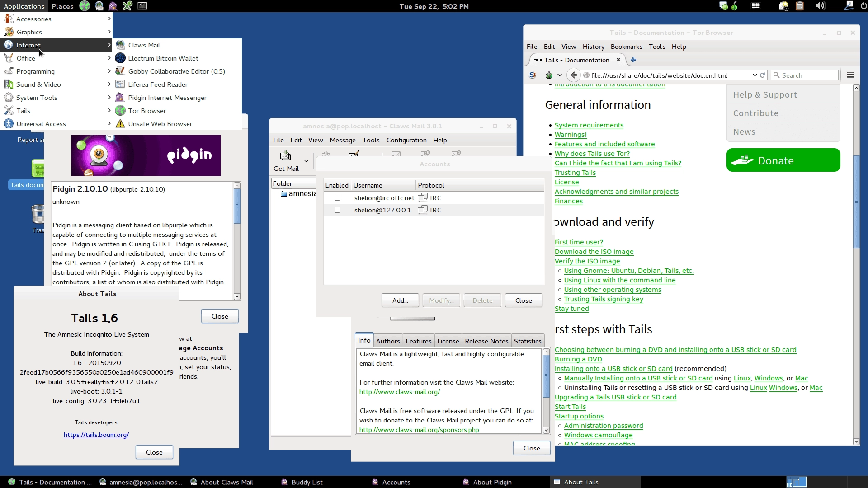Switch to the Statistics tab in About Claws Mail
Image resolution: width=868 pixels, height=488 pixels.
(528, 341)
